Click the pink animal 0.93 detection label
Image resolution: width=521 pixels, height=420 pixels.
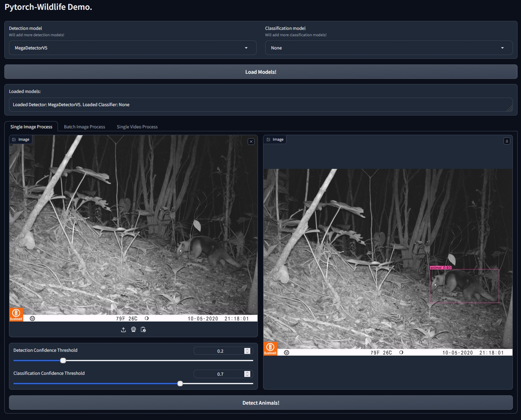[440, 268]
